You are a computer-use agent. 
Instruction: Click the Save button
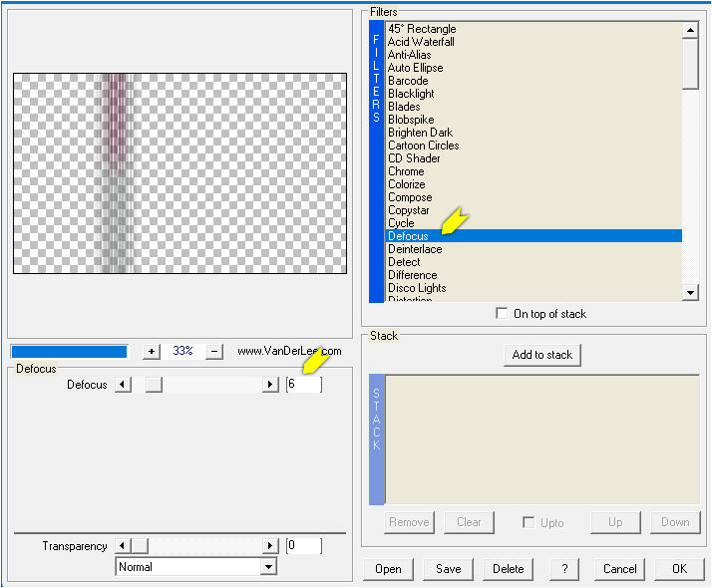[x=448, y=569]
